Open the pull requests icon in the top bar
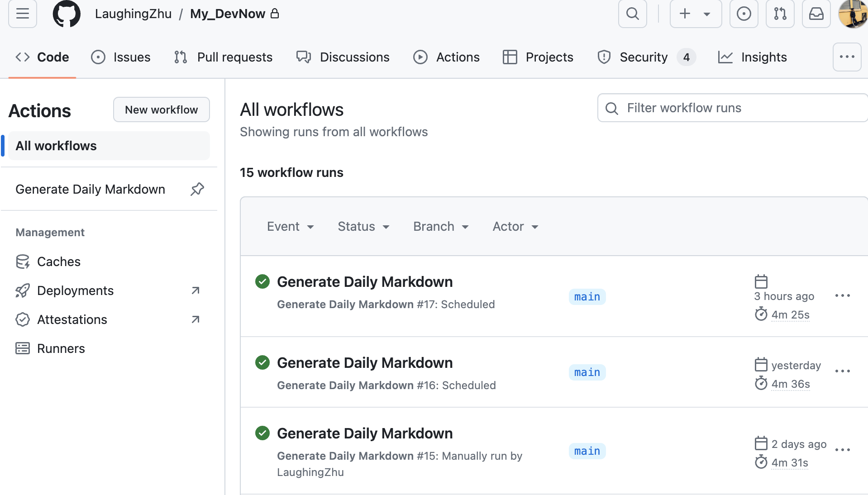This screenshot has height=495, width=868. coord(780,14)
